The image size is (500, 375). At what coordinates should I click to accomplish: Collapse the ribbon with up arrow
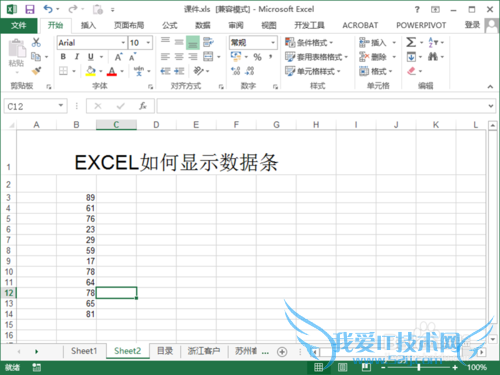click(490, 87)
